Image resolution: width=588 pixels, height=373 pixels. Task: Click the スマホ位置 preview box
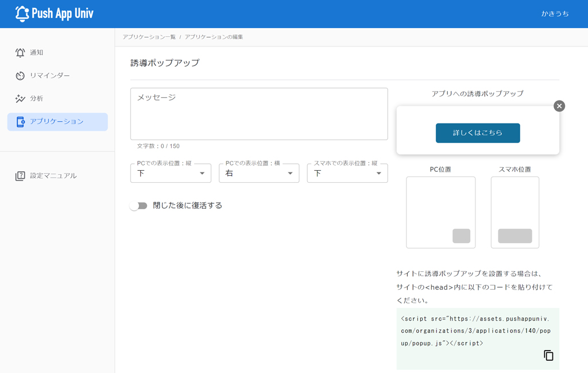515,213
